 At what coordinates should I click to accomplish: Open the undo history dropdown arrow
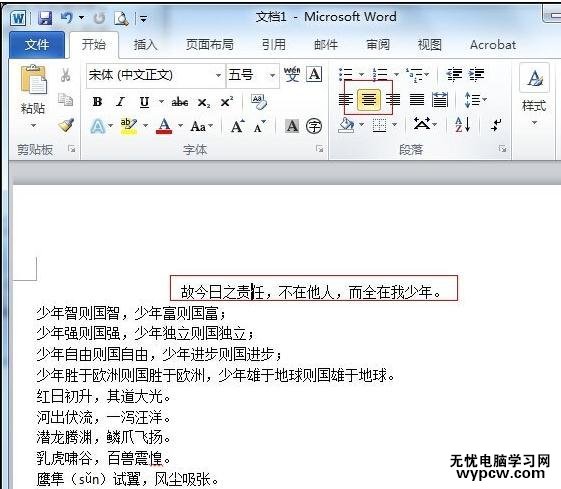tap(82, 18)
